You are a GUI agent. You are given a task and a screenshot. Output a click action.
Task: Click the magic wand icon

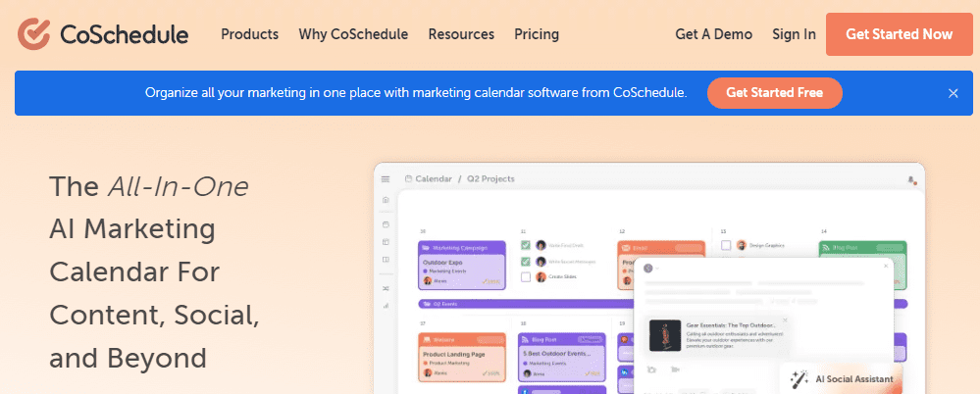(x=799, y=378)
